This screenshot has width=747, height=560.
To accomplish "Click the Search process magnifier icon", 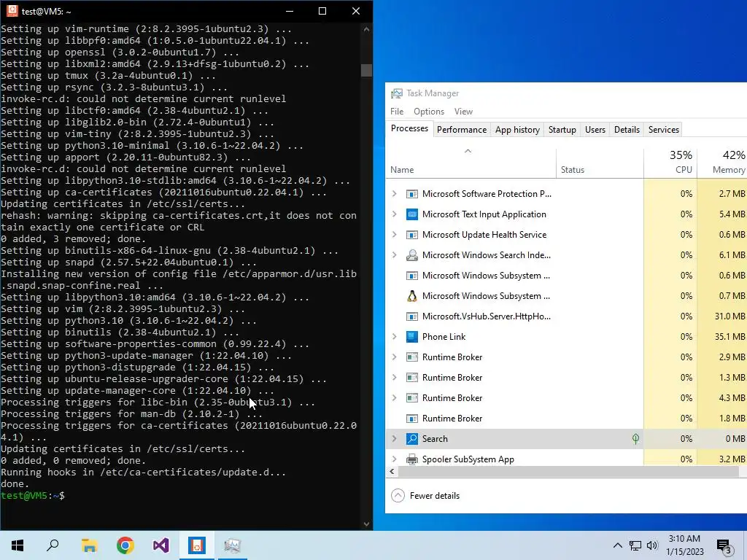I will (411, 439).
